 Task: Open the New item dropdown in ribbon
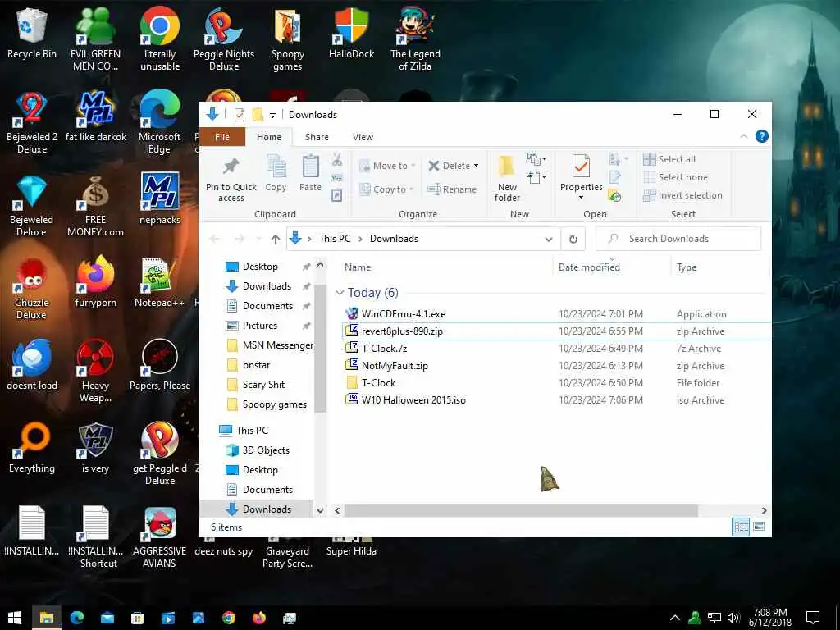(x=536, y=158)
